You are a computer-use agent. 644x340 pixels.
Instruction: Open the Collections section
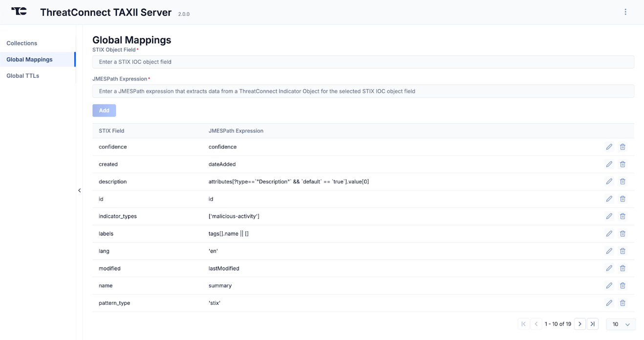point(21,43)
